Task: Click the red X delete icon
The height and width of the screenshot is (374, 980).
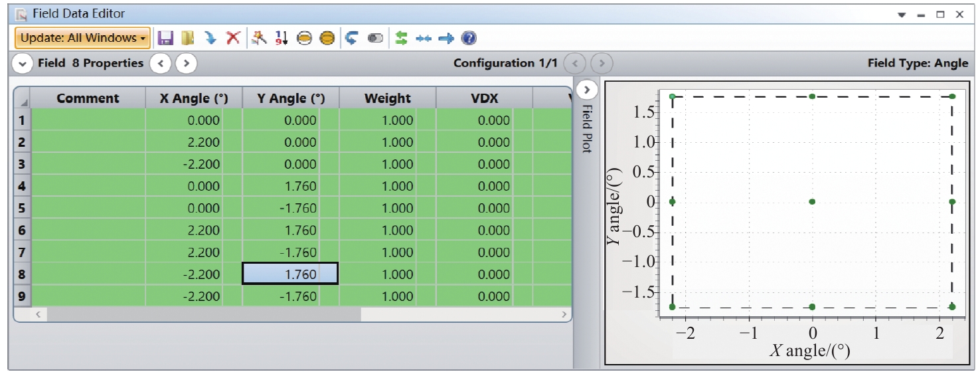Action: click(x=232, y=39)
